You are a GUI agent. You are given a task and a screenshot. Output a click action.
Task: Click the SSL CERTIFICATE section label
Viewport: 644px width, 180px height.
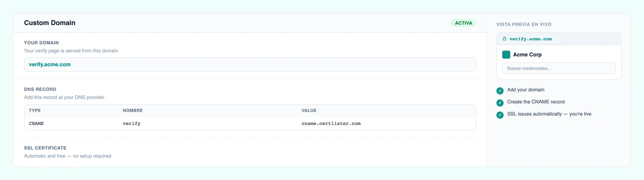coord(45,148)
